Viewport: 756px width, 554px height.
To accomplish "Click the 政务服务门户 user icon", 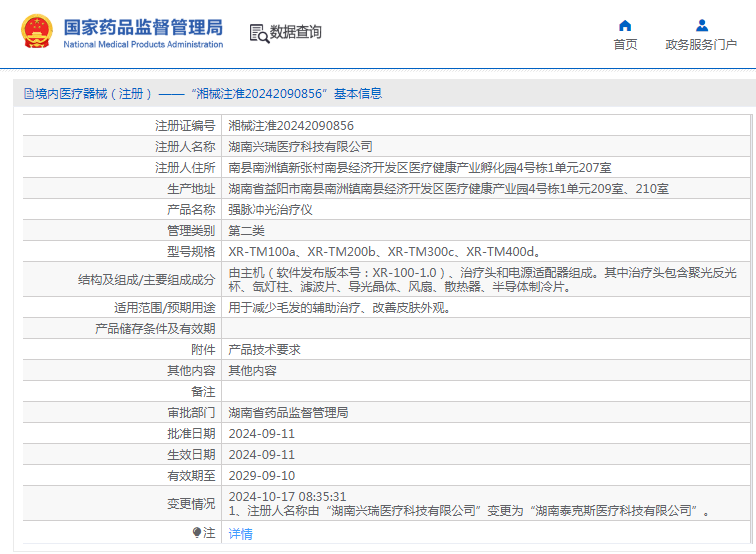I will click(x=702, y=26).
